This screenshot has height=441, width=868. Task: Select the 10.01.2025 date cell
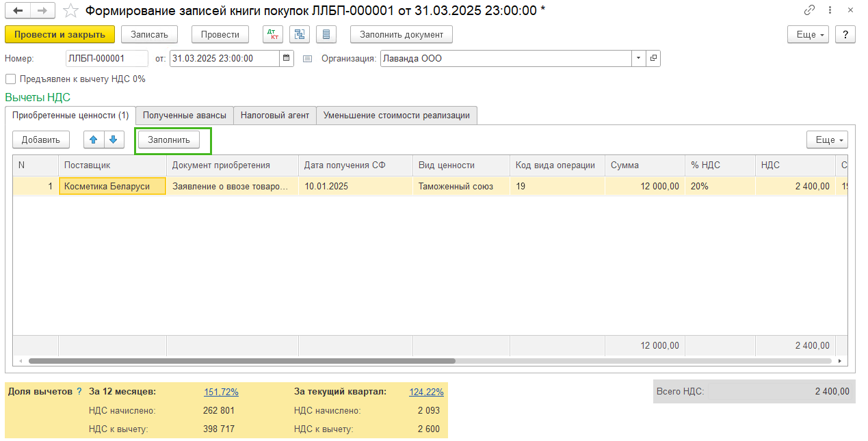356,186
